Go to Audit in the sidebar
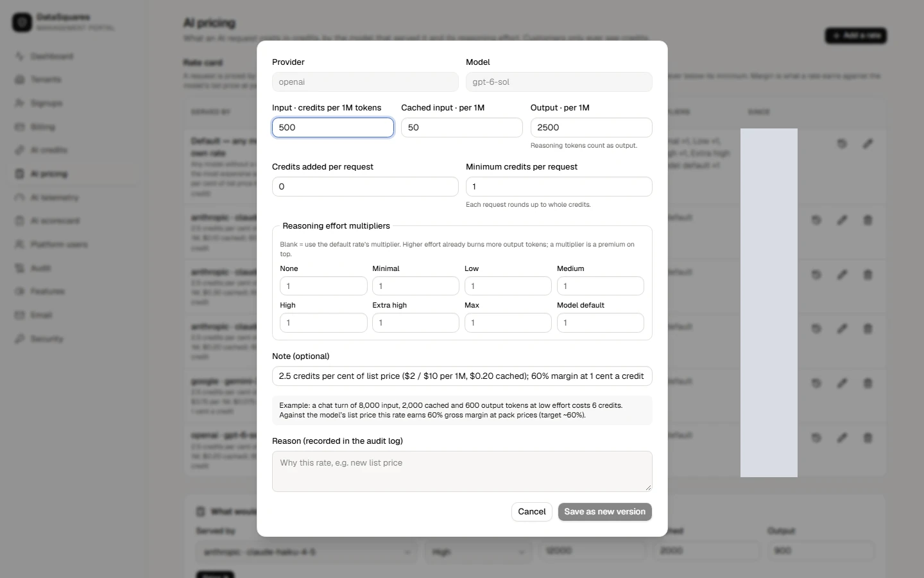924x578 pixels. [x=74, y=268]
